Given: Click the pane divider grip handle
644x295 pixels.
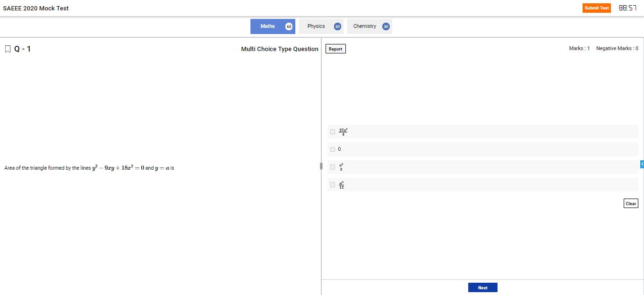Looking at the screenshot, I should [x=321, y=166].
